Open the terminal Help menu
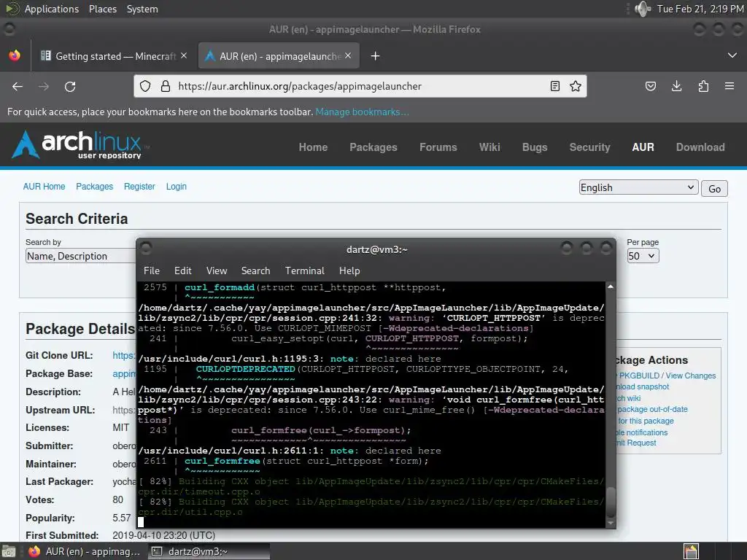 point(349,271)
